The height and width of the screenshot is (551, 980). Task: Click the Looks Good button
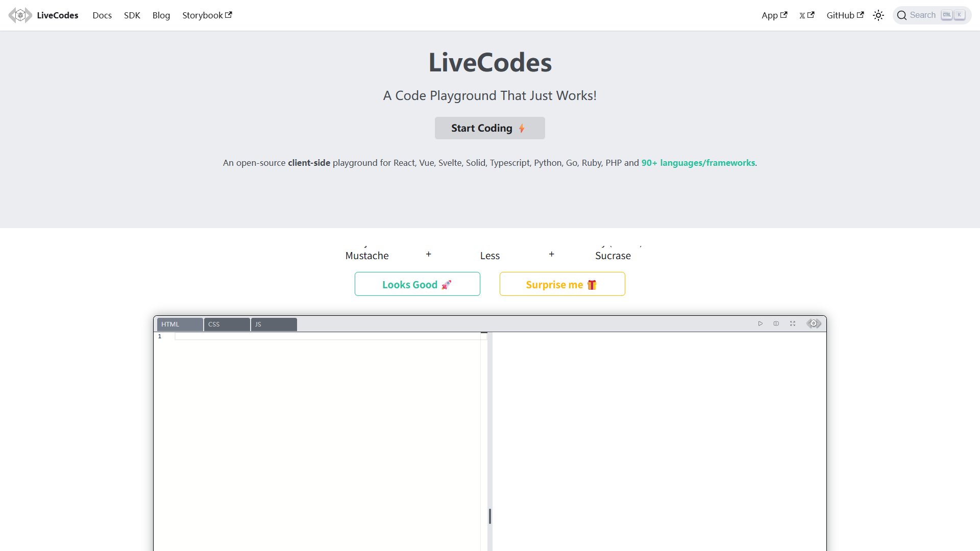click(x=418, y=284)
